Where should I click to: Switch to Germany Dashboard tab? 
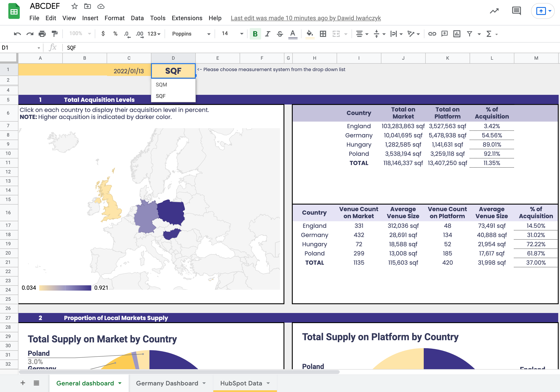pos(167,383)
